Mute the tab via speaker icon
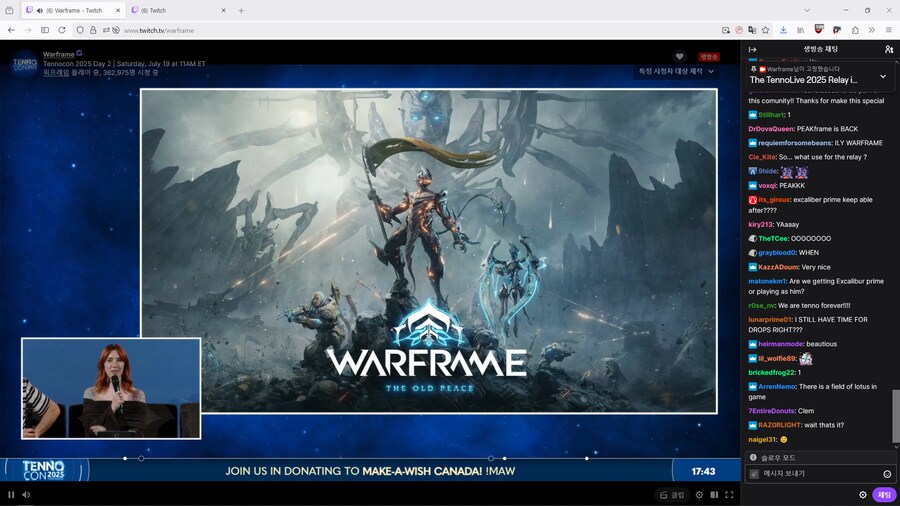 click(40, 10)
